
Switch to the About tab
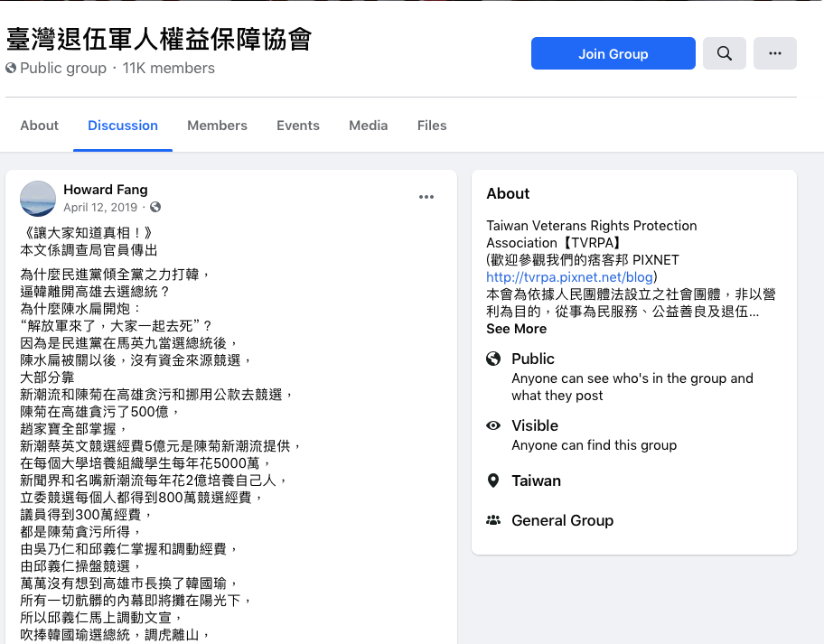pos(40,126)
